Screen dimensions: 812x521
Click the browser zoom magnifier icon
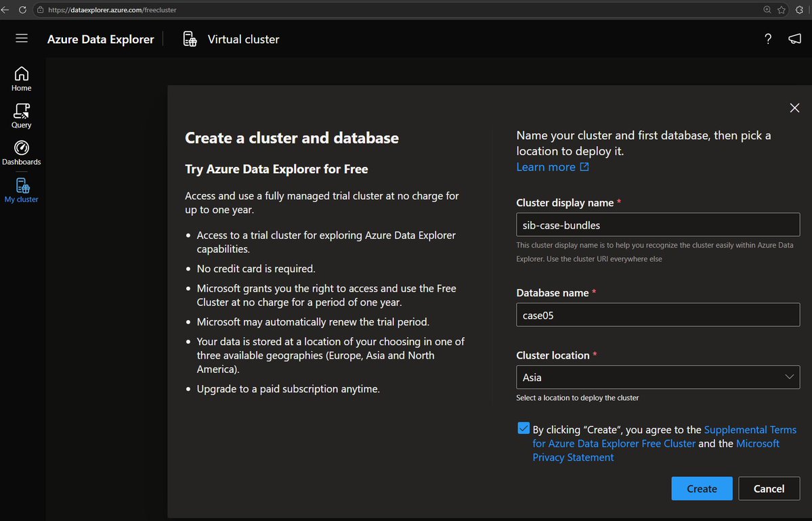pos(767,10)
